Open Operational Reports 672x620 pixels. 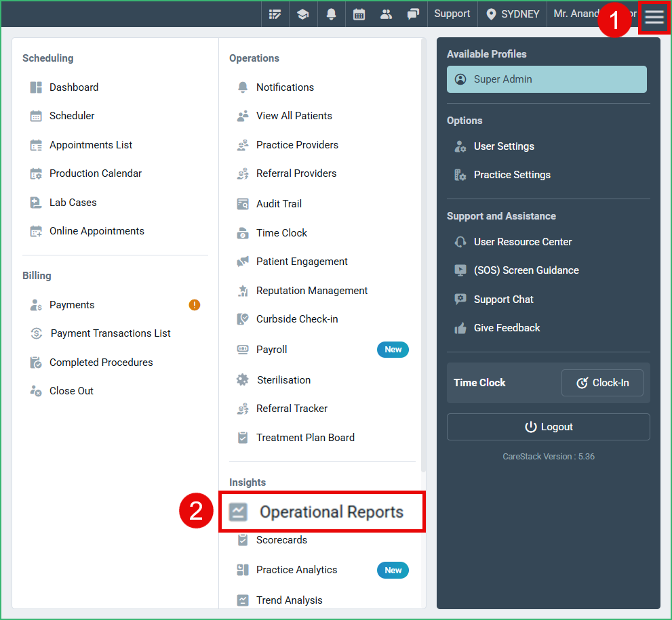coord(322,512)
